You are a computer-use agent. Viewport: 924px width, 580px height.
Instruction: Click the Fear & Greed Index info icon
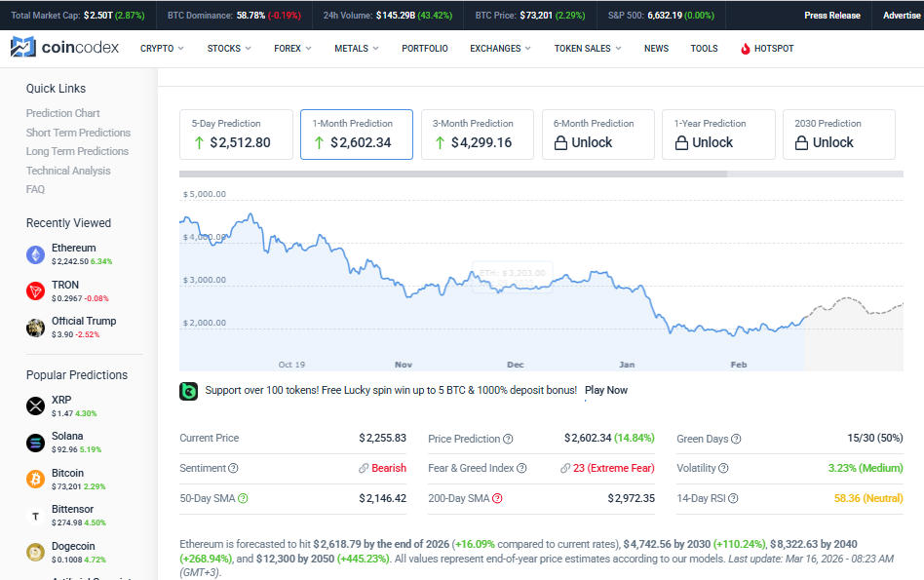pyautogui.click(x=520, y=468)
